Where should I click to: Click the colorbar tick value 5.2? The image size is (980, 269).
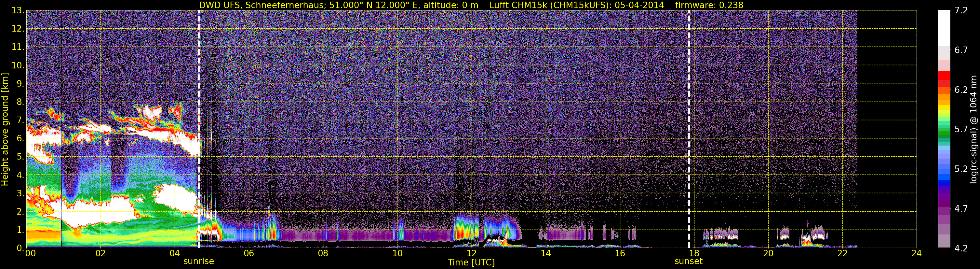coord(961,169)
